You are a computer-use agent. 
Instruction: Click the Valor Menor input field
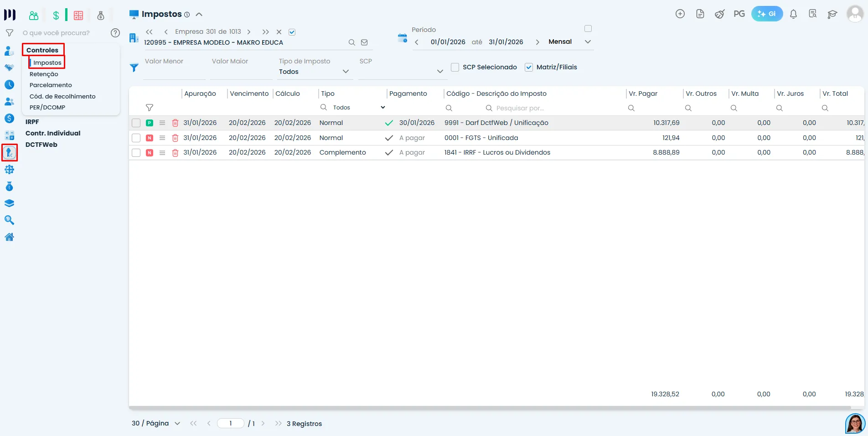pos(174,72)
